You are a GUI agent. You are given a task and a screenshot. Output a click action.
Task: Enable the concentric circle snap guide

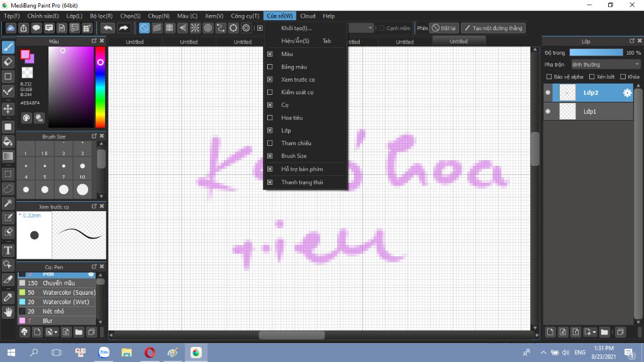(208, 28)
